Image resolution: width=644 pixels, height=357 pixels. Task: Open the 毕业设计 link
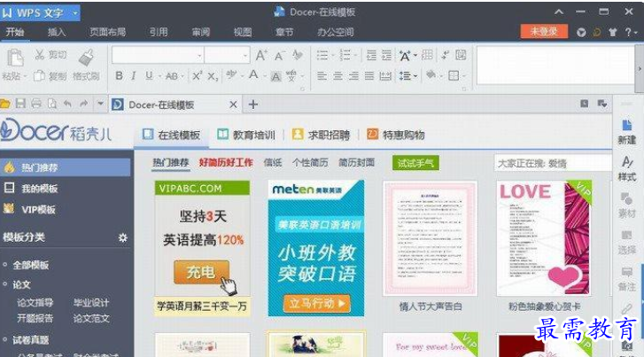click(x=91, y=303)
